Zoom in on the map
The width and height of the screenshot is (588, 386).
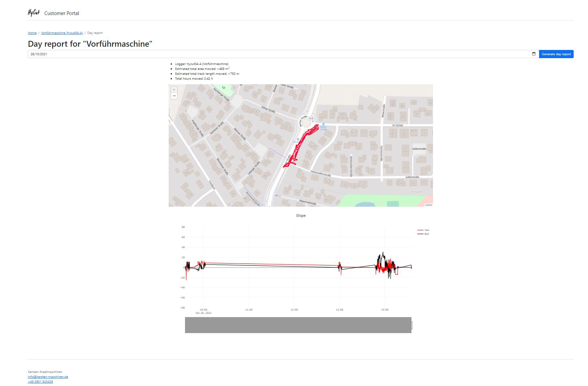tap(174, 89)
